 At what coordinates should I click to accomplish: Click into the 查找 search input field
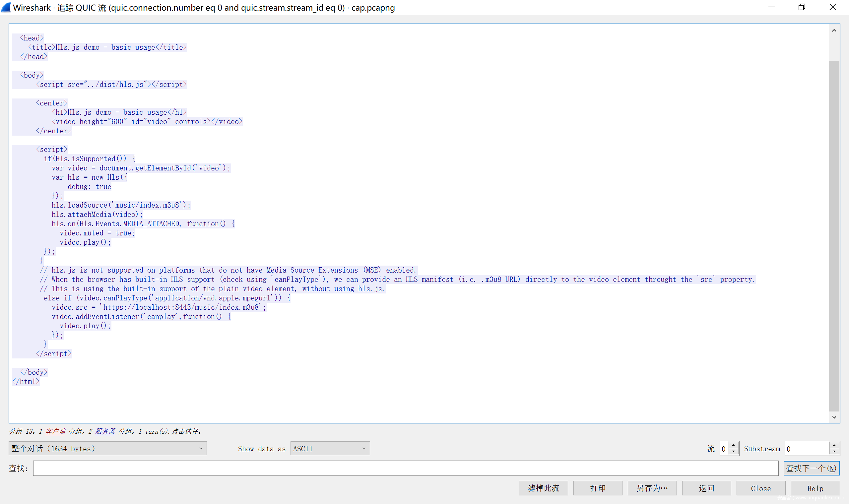tap(406, 468)
